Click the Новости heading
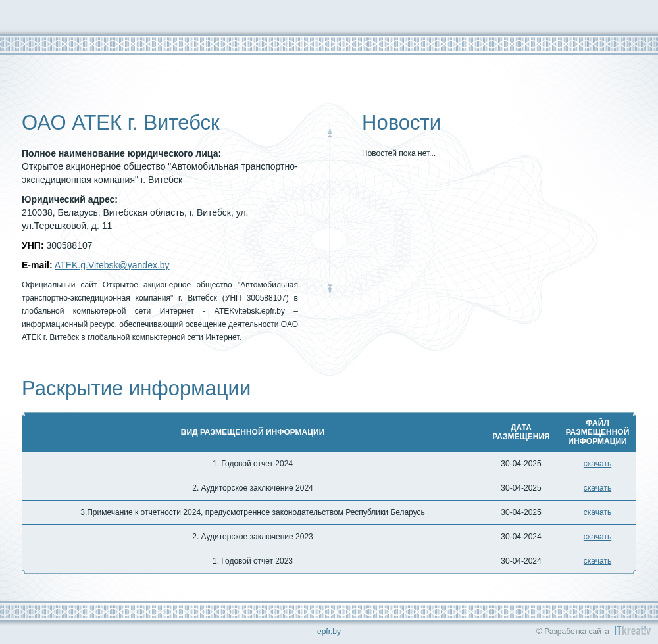Image resolution: width=658 pixels, height=644 pixels. [x=401, y=122]
